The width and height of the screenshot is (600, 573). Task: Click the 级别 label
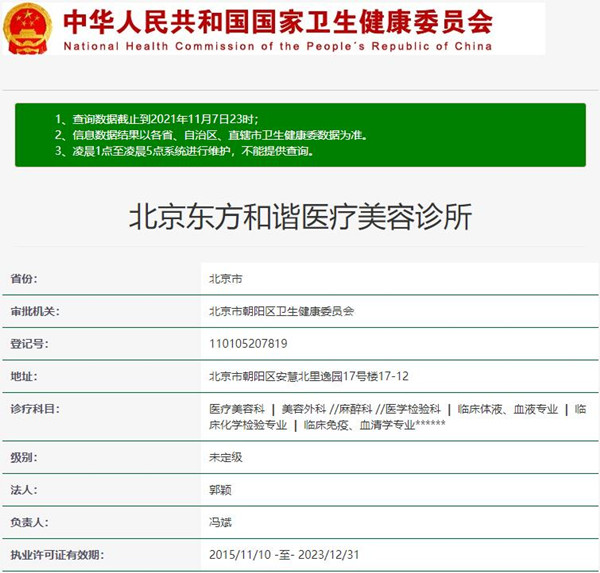click(24, 457)
